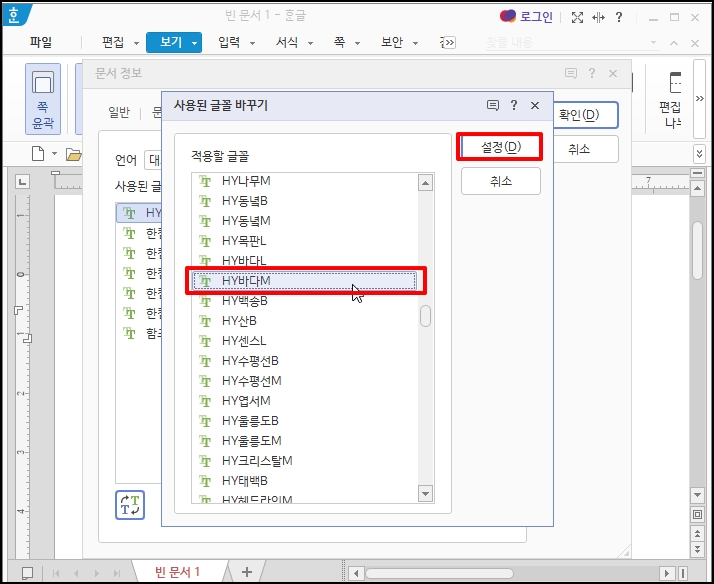Select HY목판L font in list
This screenshot has width=714, height=584.
304,241
